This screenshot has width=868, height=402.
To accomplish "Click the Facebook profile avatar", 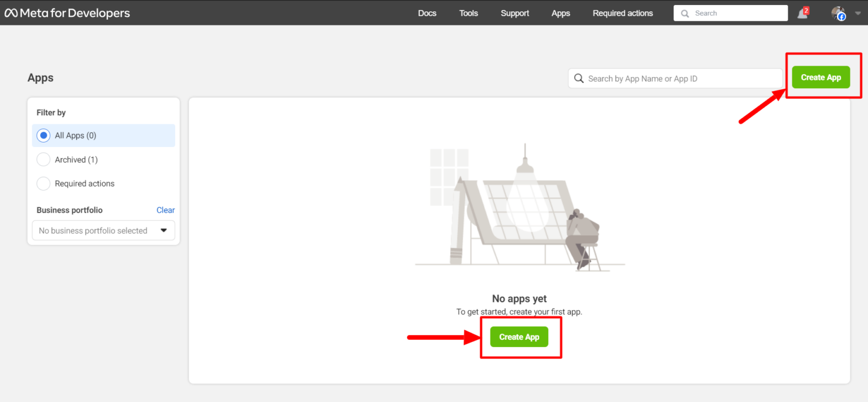I will 837,13.
